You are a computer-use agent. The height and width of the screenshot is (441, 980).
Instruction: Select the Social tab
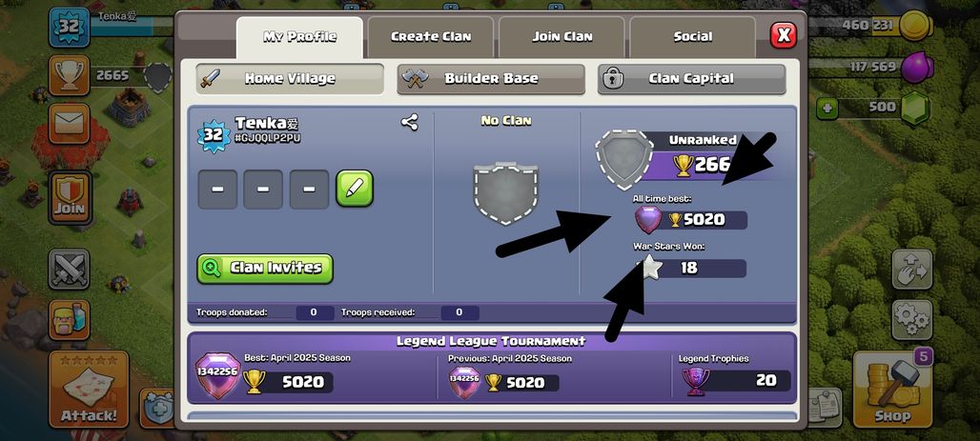692,37
